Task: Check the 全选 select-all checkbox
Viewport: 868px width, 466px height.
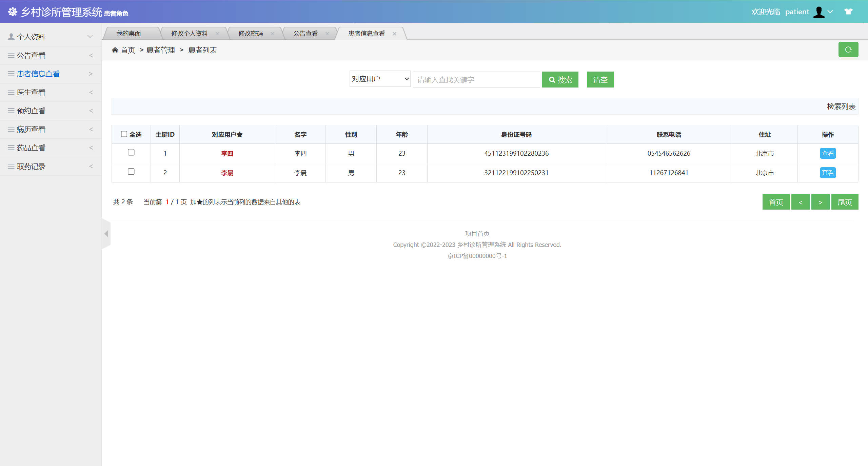Action: [124, 134]
